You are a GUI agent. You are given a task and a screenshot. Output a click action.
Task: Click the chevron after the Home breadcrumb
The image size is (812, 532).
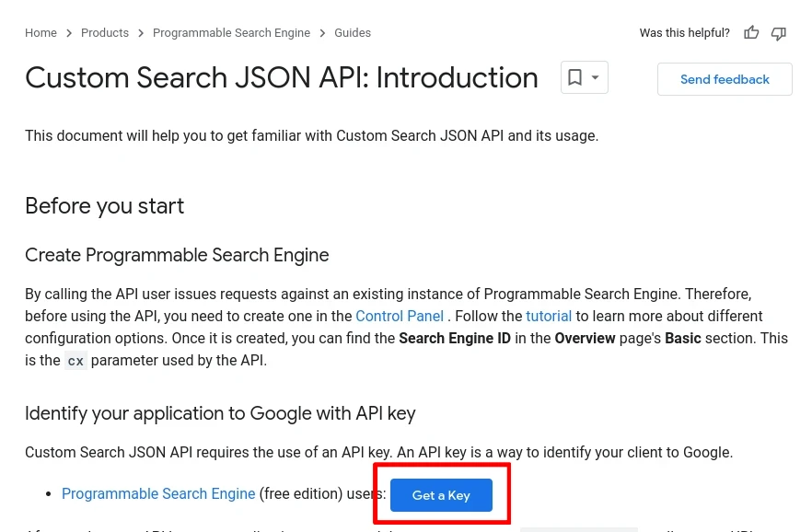click(69, 33)
